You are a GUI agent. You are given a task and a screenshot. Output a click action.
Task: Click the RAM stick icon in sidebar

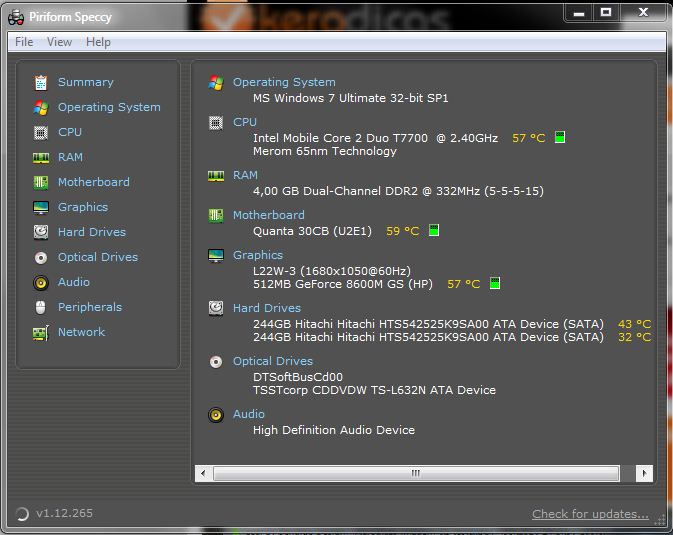41,158
